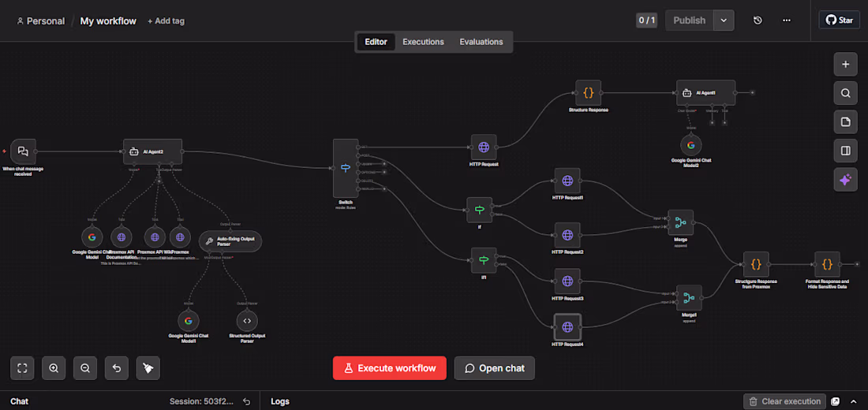
Task: Open the three-dot more options menu
Action: (x=786, y=20)
